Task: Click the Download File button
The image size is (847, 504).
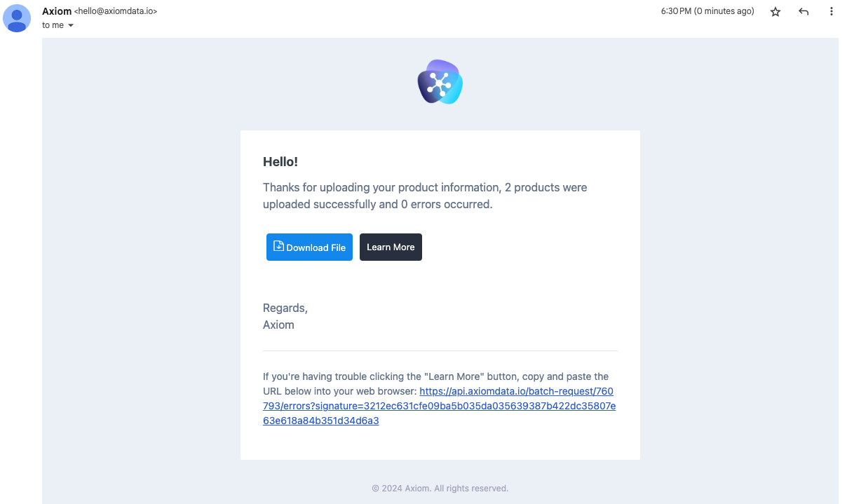Action: 309,247
